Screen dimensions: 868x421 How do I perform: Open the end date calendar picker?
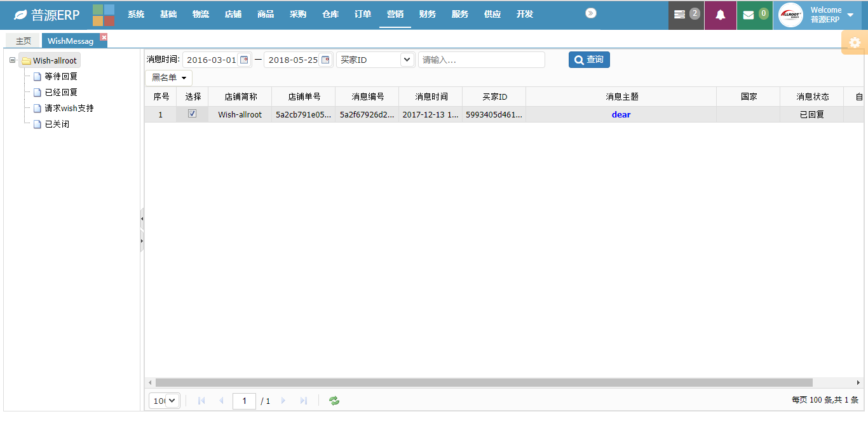[325, 60]
